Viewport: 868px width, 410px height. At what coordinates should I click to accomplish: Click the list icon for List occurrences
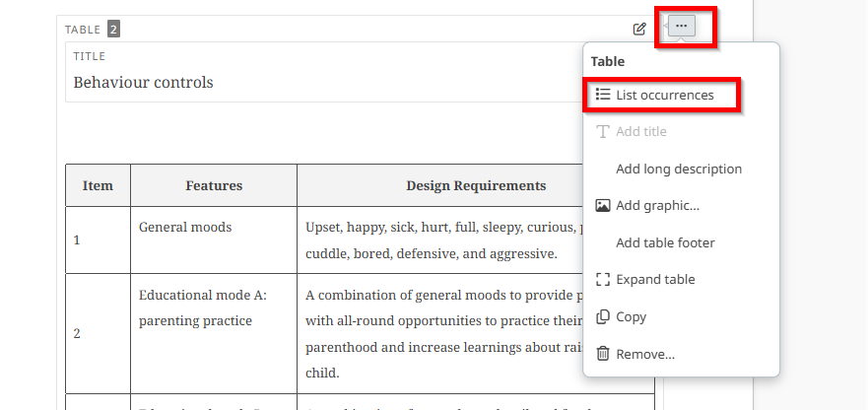tap(603, 96)
